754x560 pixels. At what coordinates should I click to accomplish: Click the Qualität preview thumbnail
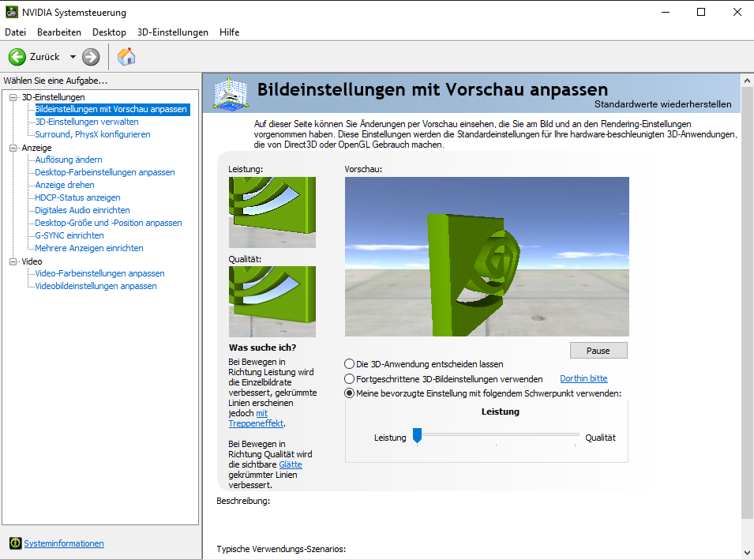[272, 302]
